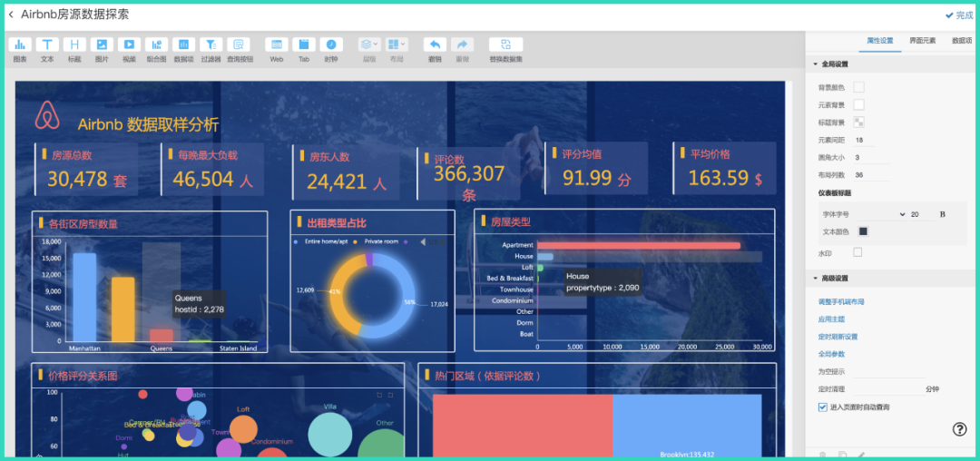980x461 pixels.
Task: Click the 元素间距 field showing 18
Action: (870, 140)
